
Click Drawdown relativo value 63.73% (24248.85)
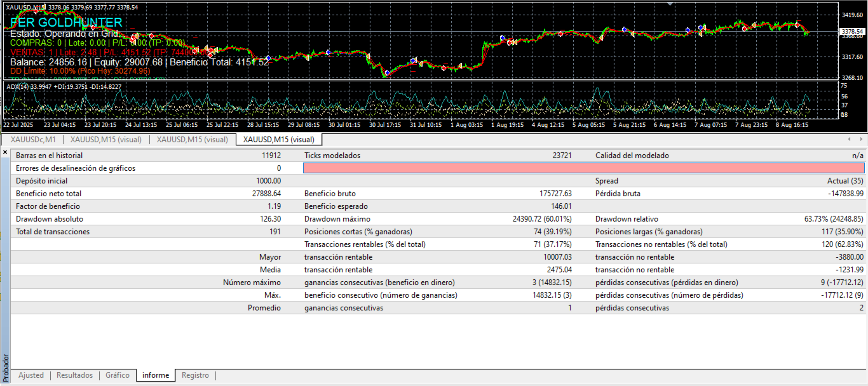coord(834,219)
